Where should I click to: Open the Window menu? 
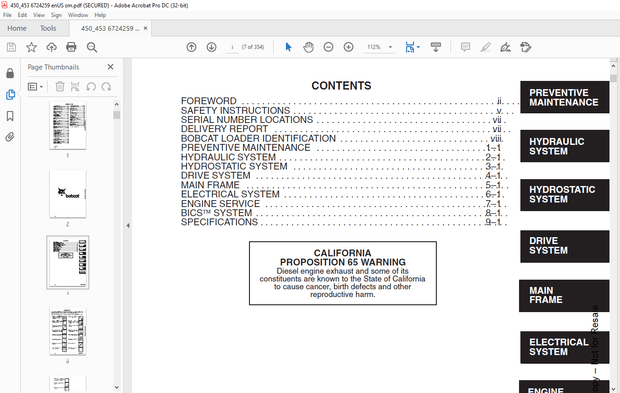[x=78, y=15]
